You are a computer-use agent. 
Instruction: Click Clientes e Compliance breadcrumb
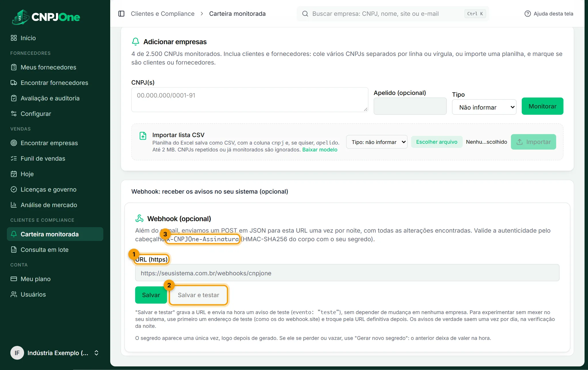click(x=163, y=14)
